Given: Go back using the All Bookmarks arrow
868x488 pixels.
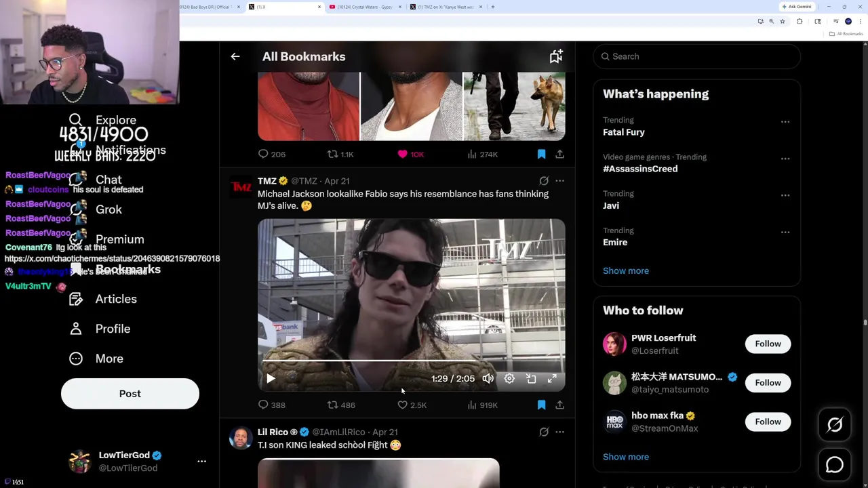Looking at the screenshot, I should pos(235,57).
